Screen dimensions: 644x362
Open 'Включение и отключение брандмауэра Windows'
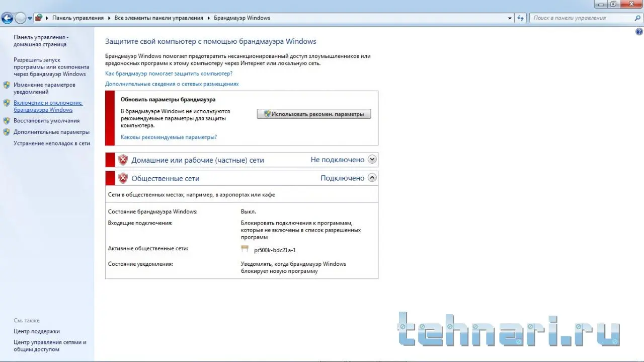click(48, 106)
